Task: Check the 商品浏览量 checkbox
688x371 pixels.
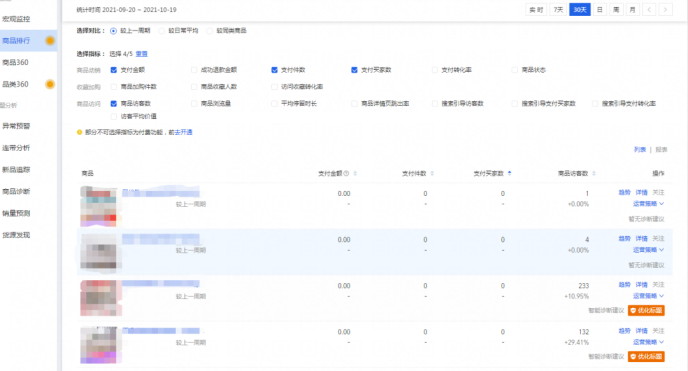Action: (194, 103)
